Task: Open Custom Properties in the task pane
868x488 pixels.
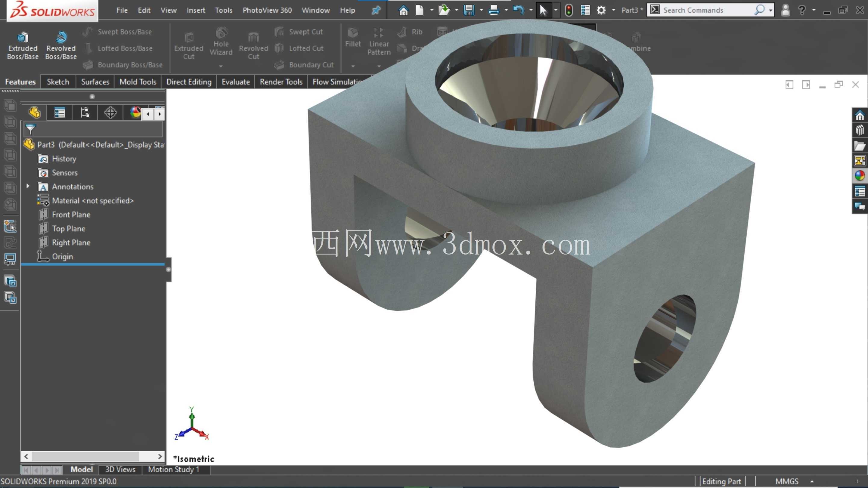Action: (x=860, y=192)
